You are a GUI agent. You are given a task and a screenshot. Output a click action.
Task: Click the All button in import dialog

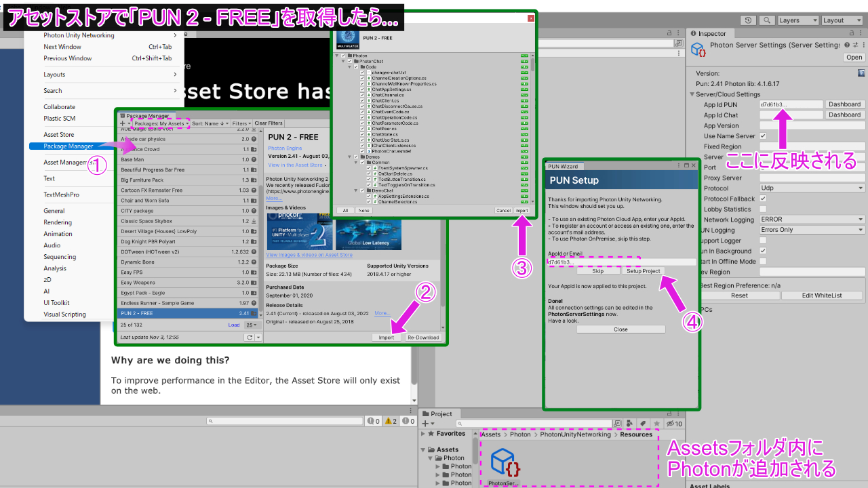tap(344, 211)
